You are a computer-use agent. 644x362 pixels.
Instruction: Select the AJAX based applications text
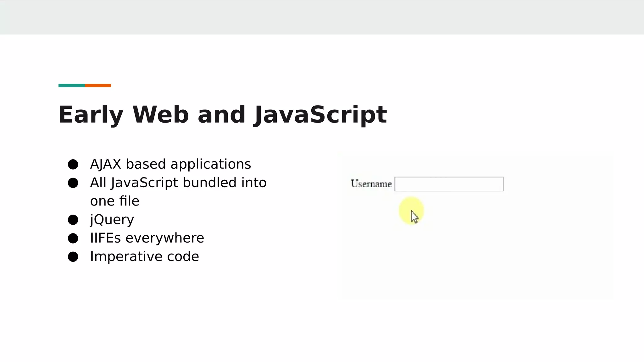point(170,164)
